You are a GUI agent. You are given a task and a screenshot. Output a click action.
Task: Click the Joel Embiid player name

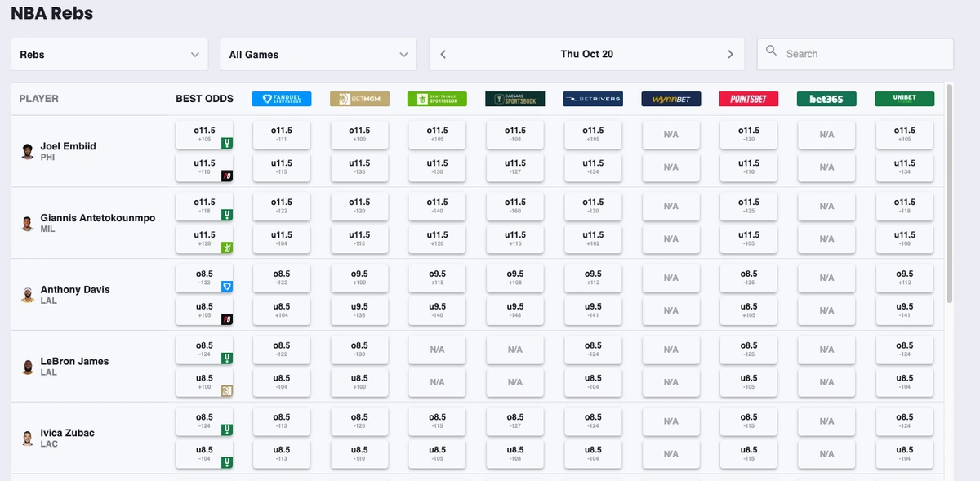click(68, 146)
